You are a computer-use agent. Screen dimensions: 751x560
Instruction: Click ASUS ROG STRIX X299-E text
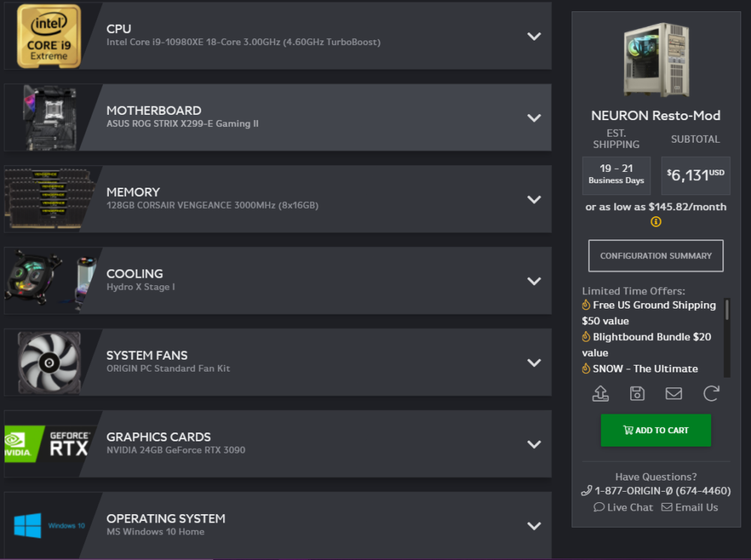(x=182, y=124)
